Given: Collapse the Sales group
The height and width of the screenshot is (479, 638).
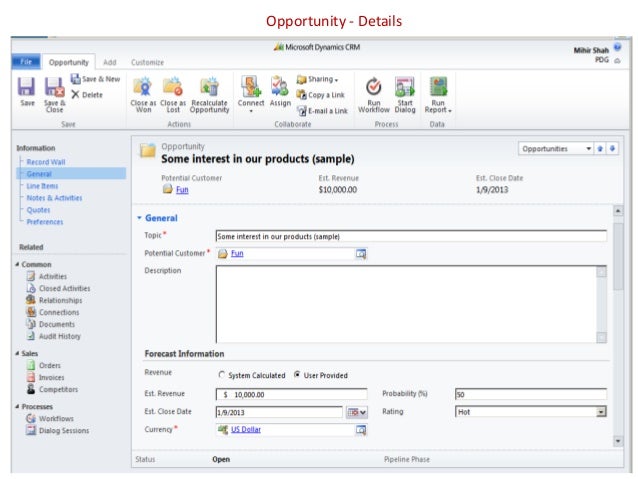Looking at the screenshot, I should 17,353.
